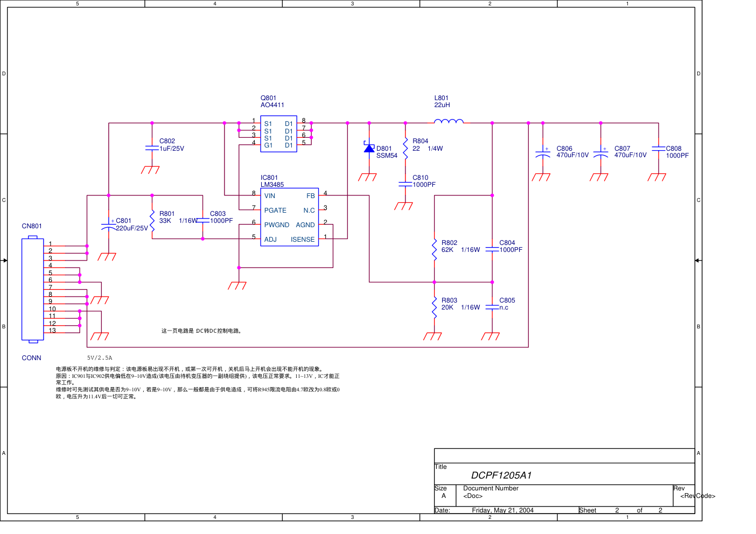The image size is (756, 534).
Task: Select the R801 33K resistor symbol
Action: pyautogui.click(x=152, y=221)
